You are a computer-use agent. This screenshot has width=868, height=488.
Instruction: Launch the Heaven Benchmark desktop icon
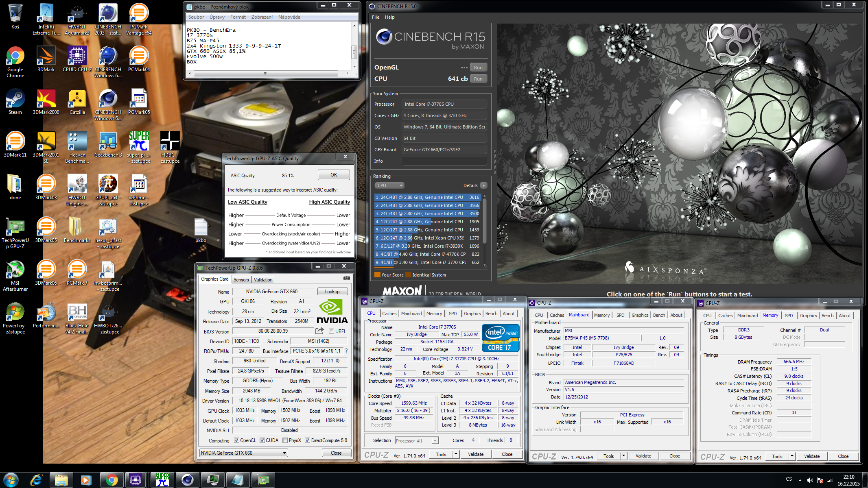(x=77, y=147)
